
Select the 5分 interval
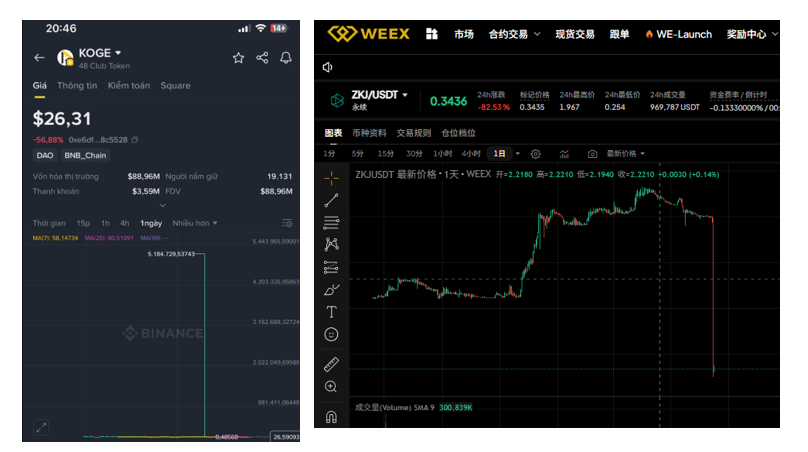[x=358, y=154]
